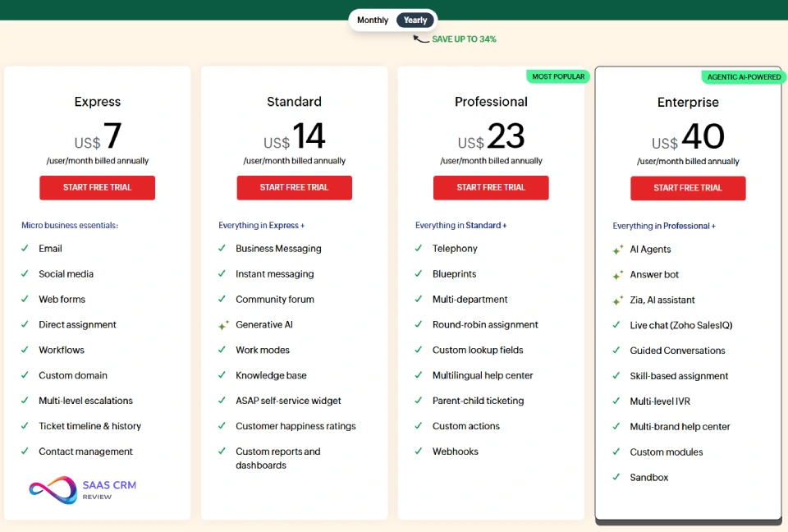The height and width of the screenshot is (532, 788).
Task: Start free trial for Enterprise plan
Action: tap(688, 188)
